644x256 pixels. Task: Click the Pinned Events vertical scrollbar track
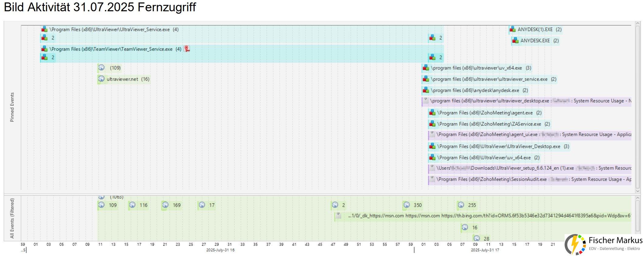[637, 107]
